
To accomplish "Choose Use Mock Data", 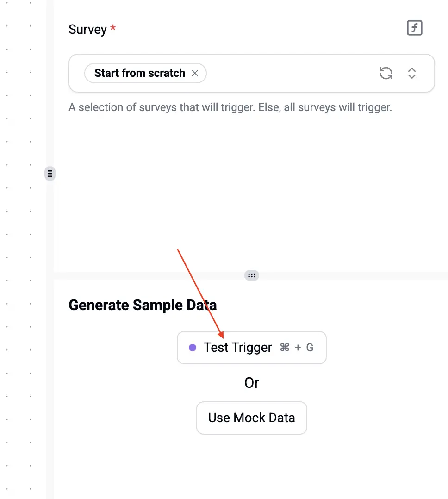I will click(x=251, y=418).
